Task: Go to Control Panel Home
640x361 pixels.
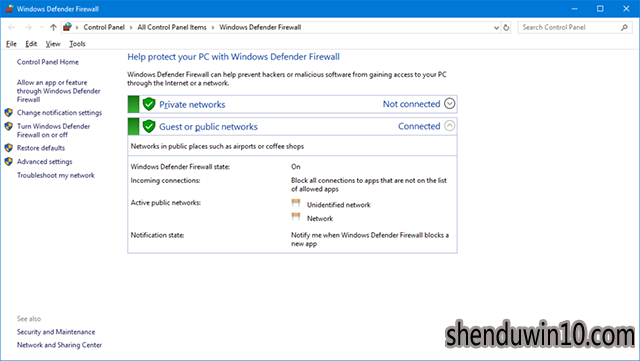Action: click(x=48, y=62)
